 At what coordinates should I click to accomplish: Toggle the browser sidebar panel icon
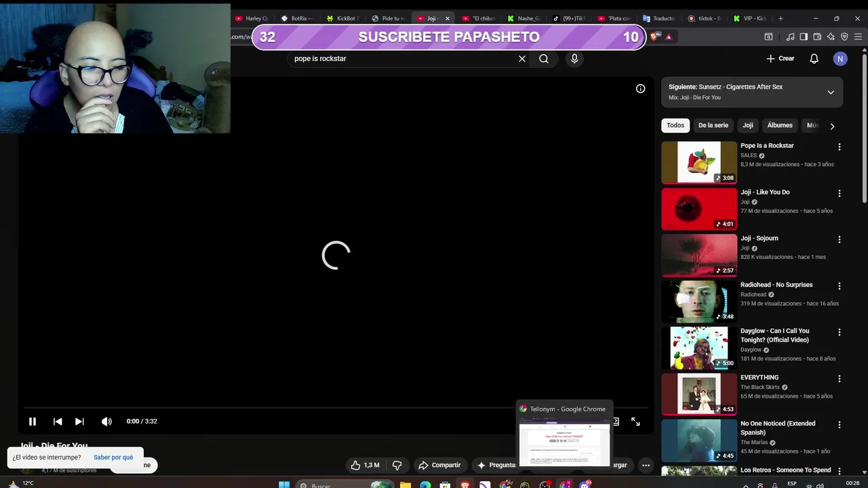coord(804,37)
